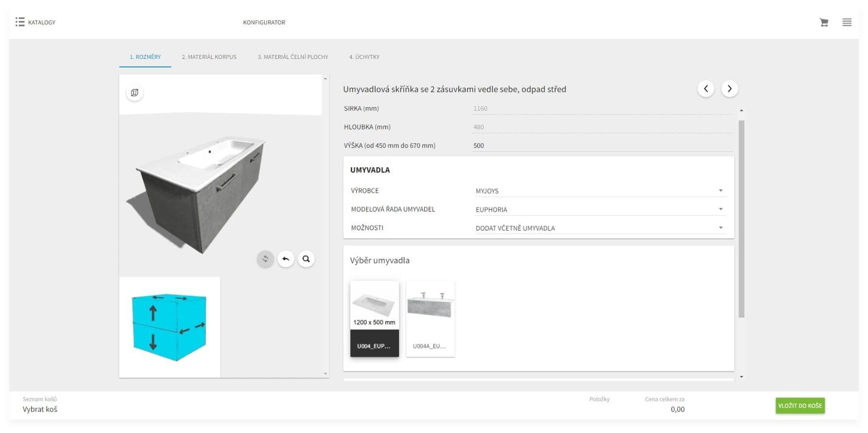The height and width of the screenshot is (433, 868).
Task: Switch to the Materiál čelní plochy tab
Action: 293,57
